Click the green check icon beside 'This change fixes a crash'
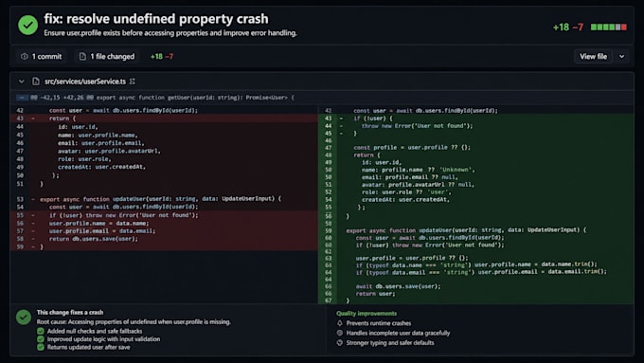 point(24,317)
